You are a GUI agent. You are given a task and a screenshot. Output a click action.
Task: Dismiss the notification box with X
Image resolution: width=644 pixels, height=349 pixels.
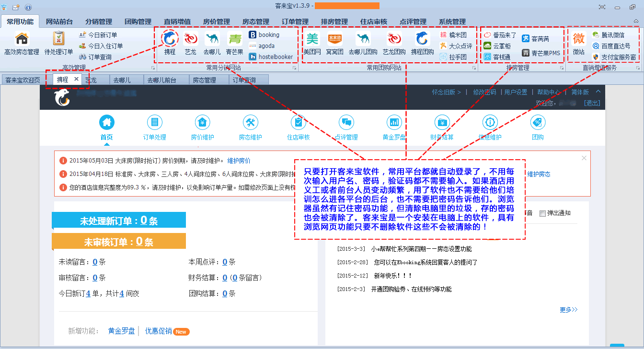584,158
